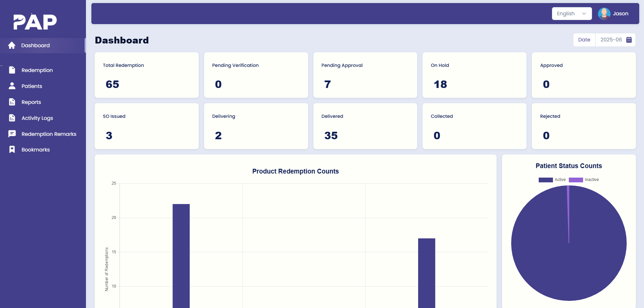Select the Pending Verification card

pos(256,75)
